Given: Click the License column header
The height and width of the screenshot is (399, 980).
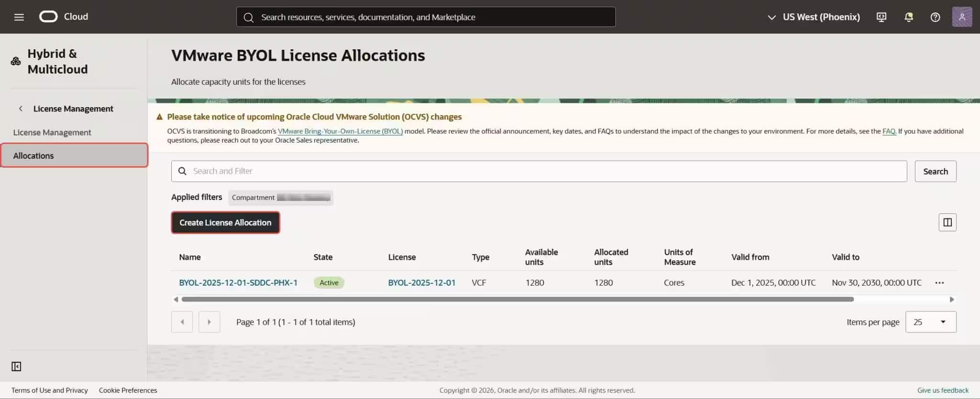Looking at the screenshot, I should [x=402, y=257].
